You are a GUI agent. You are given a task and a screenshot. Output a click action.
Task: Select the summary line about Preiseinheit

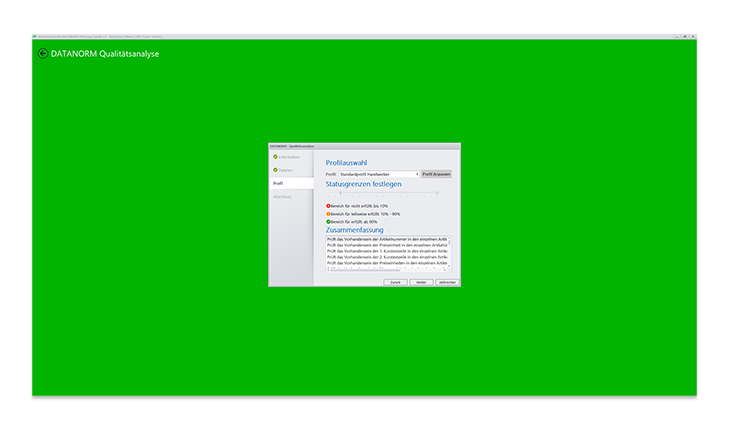tap(387, 245)
